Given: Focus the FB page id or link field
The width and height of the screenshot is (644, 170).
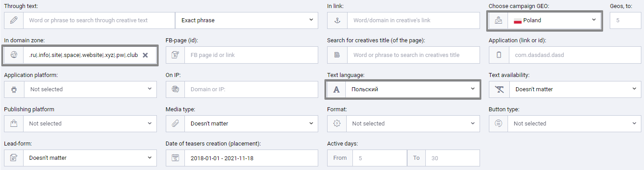Looking at the screenshot, I should [251, 55].
